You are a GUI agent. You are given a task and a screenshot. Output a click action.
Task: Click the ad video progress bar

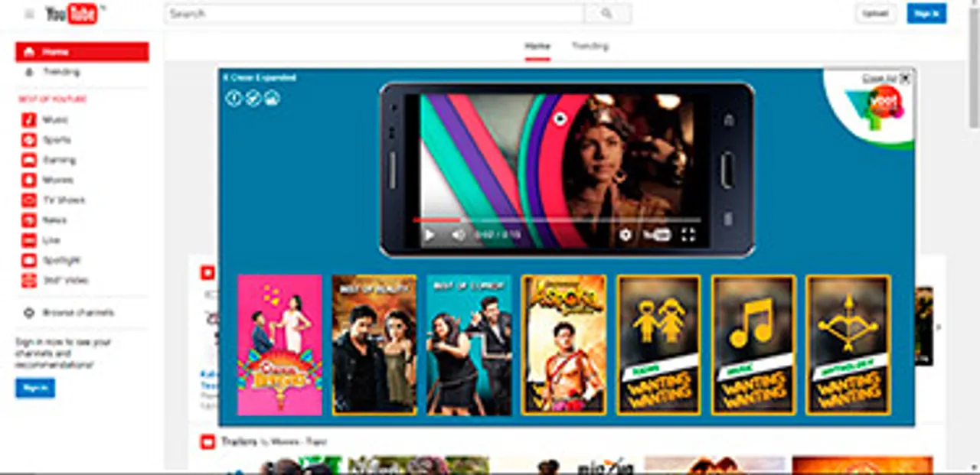tap(557, 220)
